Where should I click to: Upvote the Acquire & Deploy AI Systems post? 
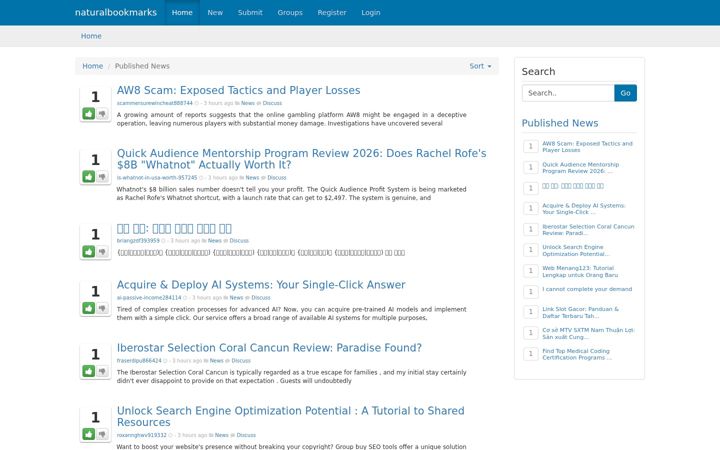[89, 308]
